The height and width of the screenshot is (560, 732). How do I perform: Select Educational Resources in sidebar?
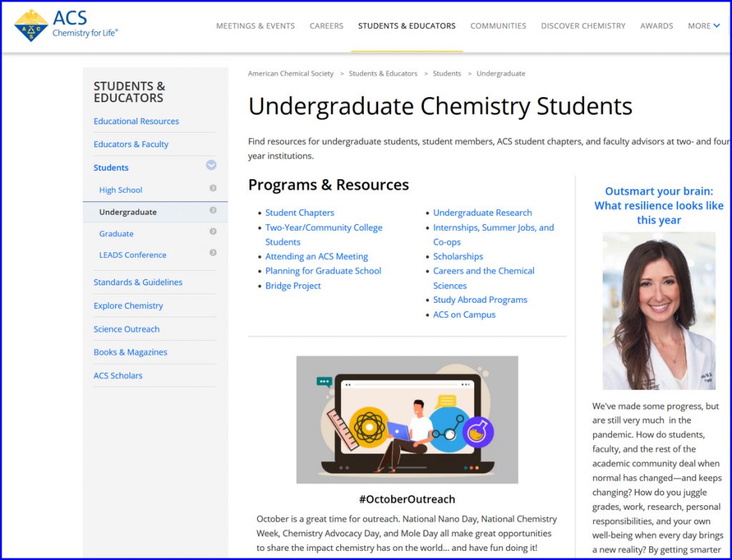(136, 121)
